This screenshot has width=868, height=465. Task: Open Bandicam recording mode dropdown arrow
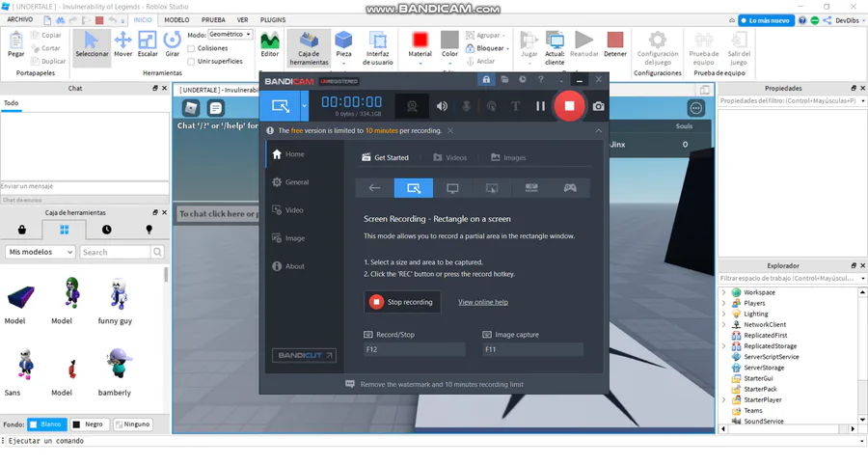[305, 106]
